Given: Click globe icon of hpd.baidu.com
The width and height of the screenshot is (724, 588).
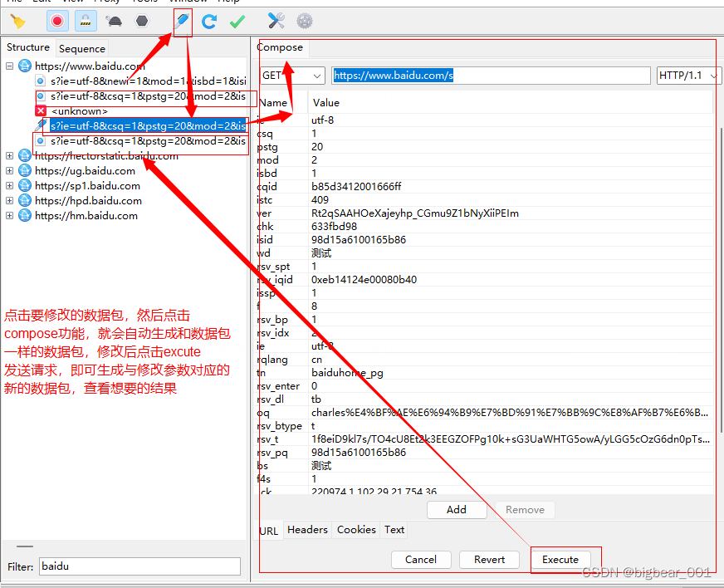Looking at the screenshot, I should point(24,201).
